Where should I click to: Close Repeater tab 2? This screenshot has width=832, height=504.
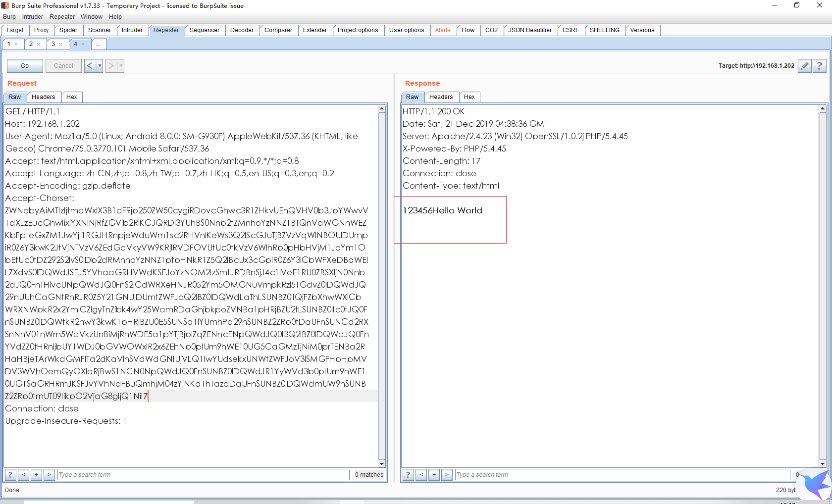tap(39, 45)
